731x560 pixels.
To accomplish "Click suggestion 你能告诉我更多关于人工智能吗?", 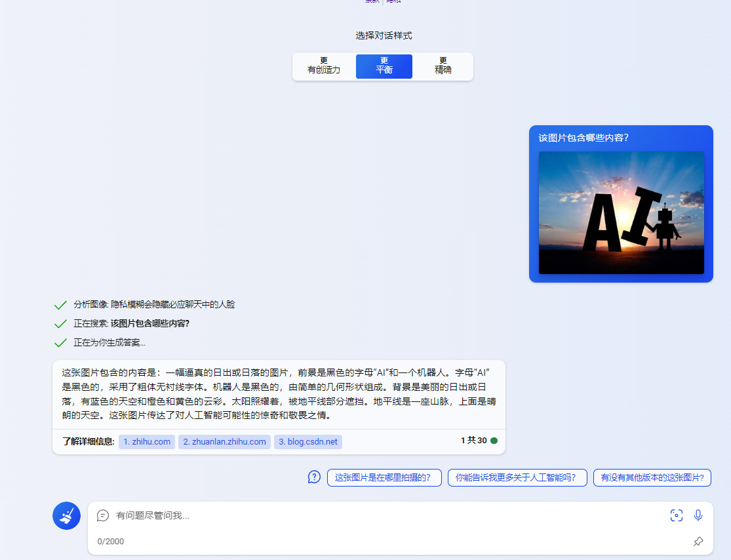I will click(517, 477).
